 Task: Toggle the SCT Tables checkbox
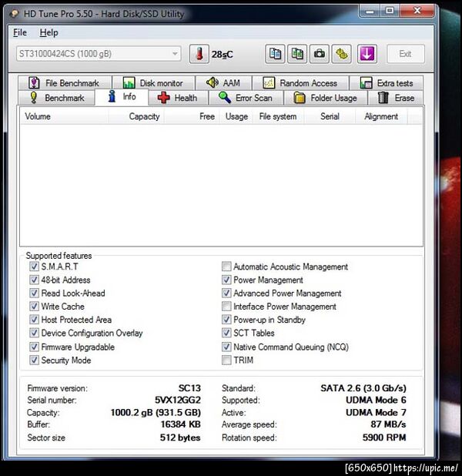(x=226, y=333)
